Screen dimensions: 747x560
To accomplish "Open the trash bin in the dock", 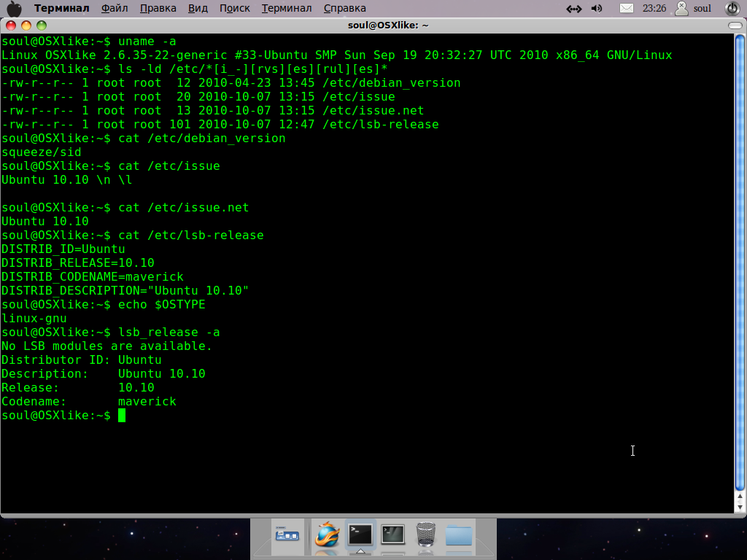I will [x=425, y=534].
